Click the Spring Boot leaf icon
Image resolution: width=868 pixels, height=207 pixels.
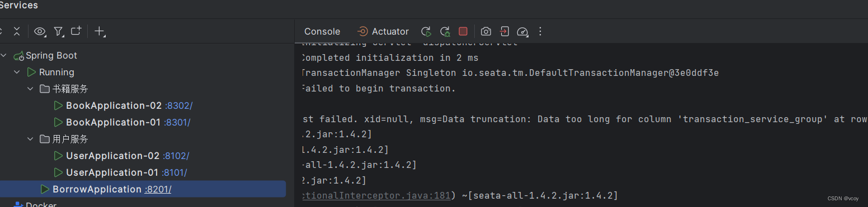18,56
